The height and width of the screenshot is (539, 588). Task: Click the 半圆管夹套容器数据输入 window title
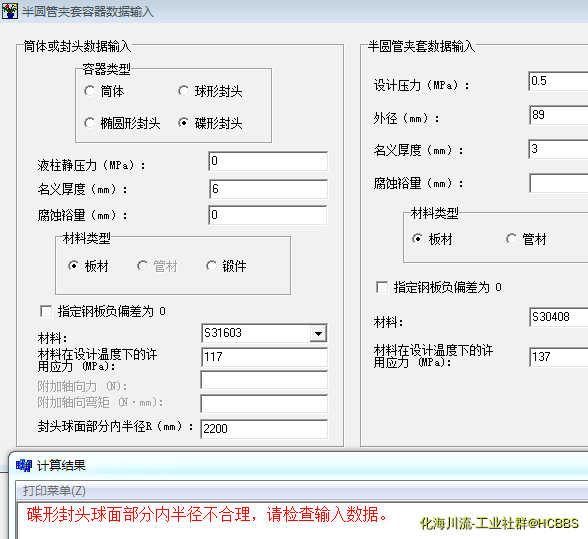(87, 11)
